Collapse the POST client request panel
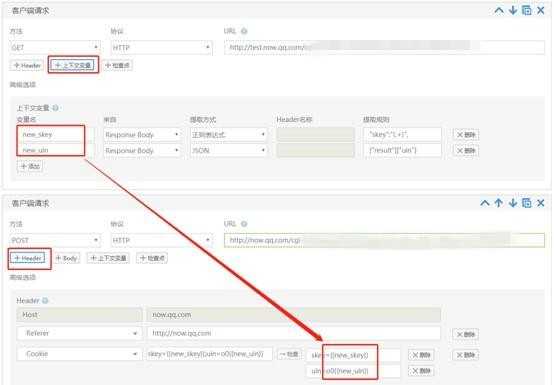Image resolution: width=554 pixels, height=385 pixels. 485,203
